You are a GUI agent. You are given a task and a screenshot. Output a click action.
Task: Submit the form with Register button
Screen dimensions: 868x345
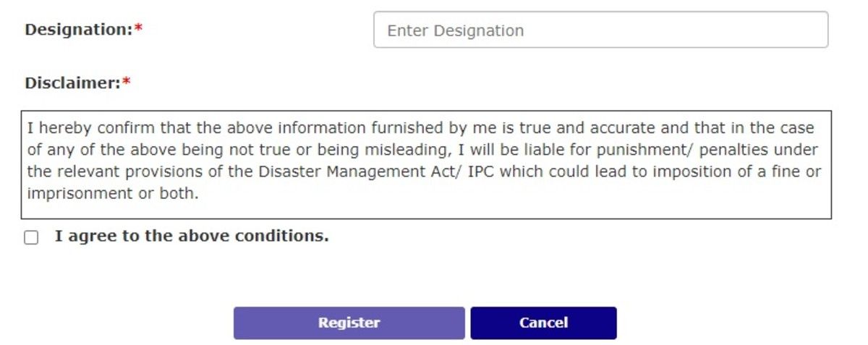click(x=349, y=323)
